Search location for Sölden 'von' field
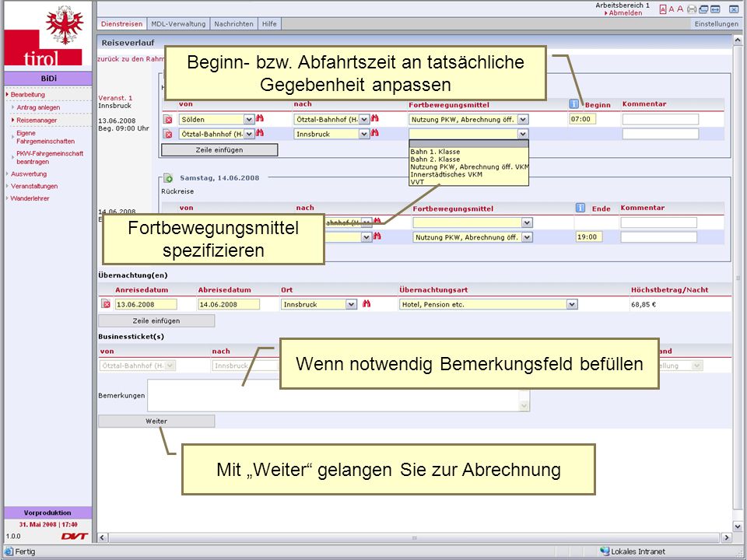This screenshot has width=747, height=560. [x=260, y=118]
